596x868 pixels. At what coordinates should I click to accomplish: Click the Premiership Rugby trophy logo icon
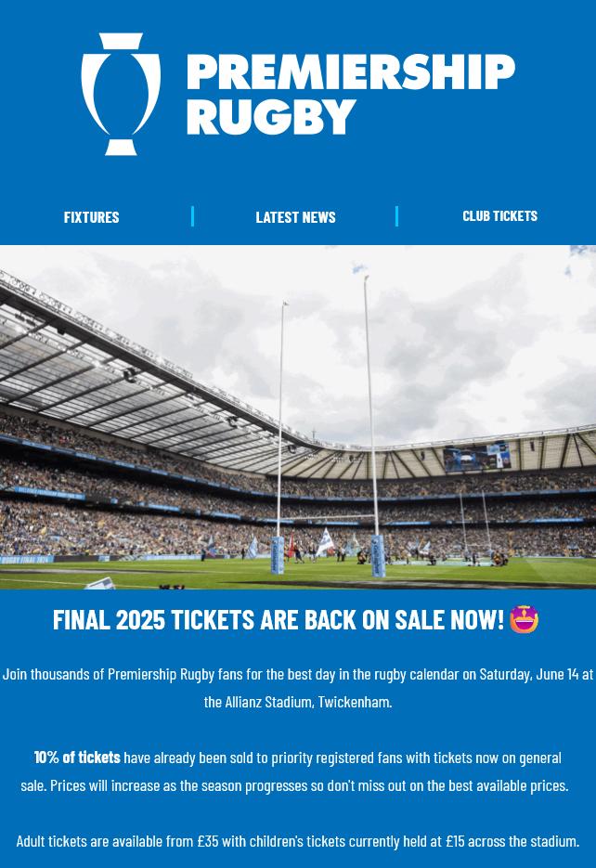(121, 94)
